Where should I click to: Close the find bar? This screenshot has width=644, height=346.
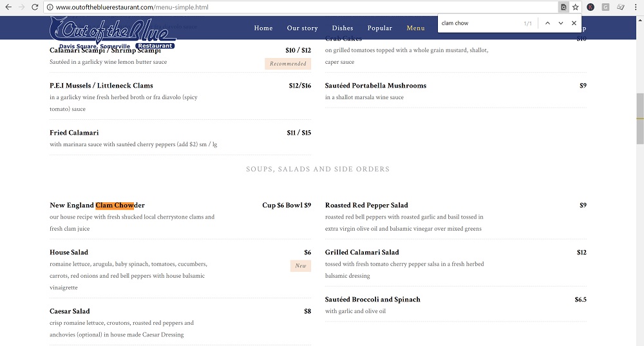pyautogui.click(x=574, y=23)
